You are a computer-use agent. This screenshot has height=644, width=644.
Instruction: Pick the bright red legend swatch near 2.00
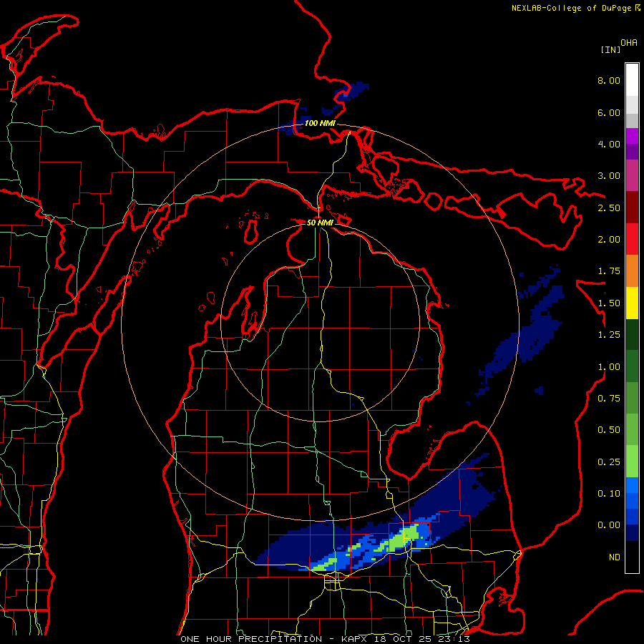[x=632, y=239]
